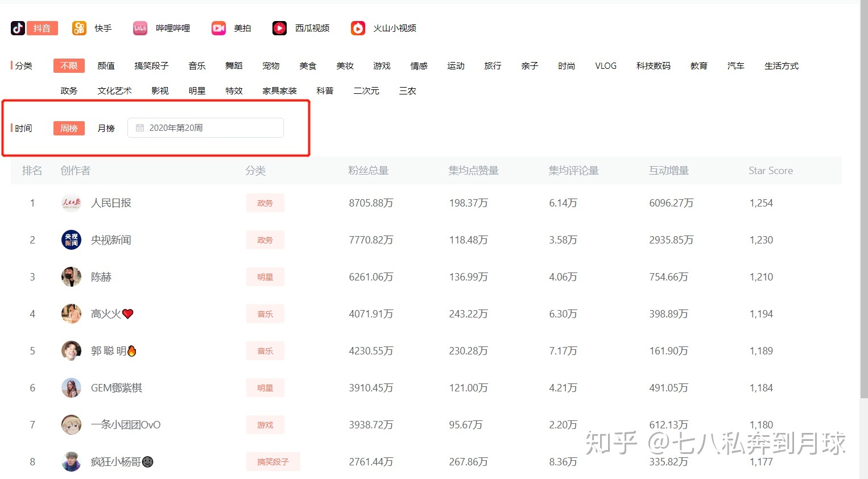The height and width of the screenshot is (479, 868).
Task: Open the Bilibili (哔哩哔哩) platform icon
Action: pos(140,28)
